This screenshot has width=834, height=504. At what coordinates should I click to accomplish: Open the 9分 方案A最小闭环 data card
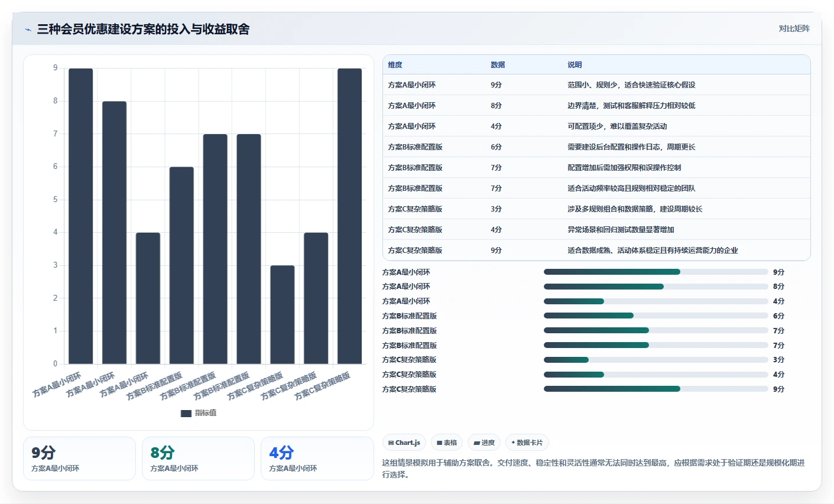coord(79,459)
